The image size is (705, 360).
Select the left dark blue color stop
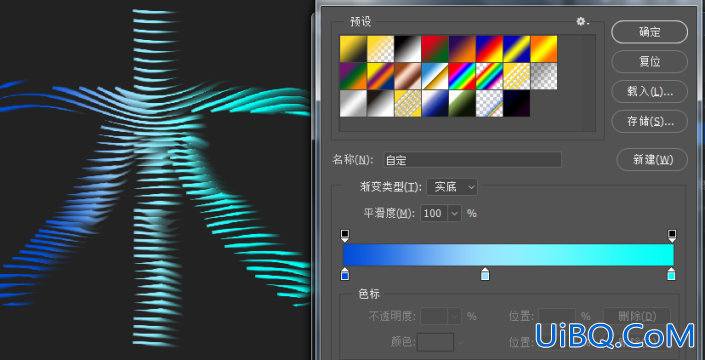pos(345,274)
